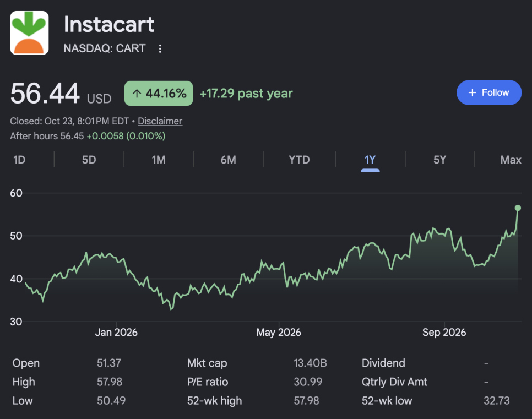Show year-to-date YTD chart
Image resolution: width=532 pixels, height=419 pixels.
(299, 160)
